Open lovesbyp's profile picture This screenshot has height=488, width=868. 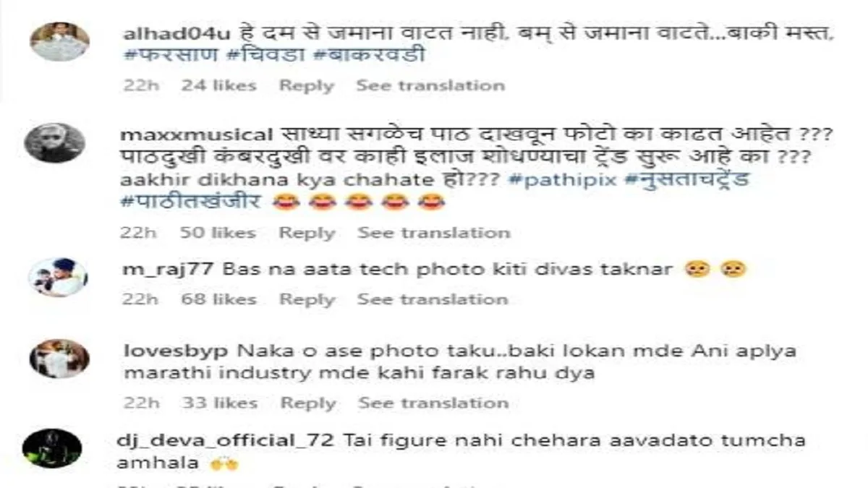tap(60, 358)
